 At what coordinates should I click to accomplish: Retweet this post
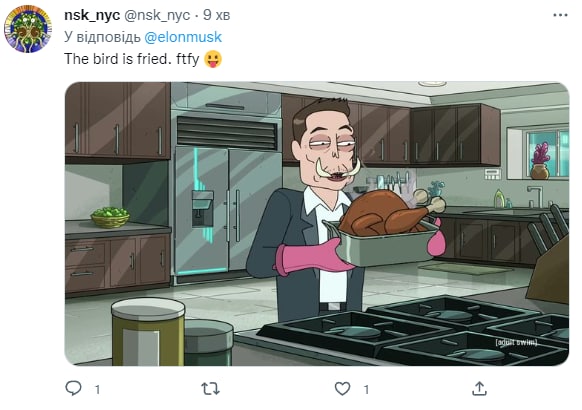210,389
